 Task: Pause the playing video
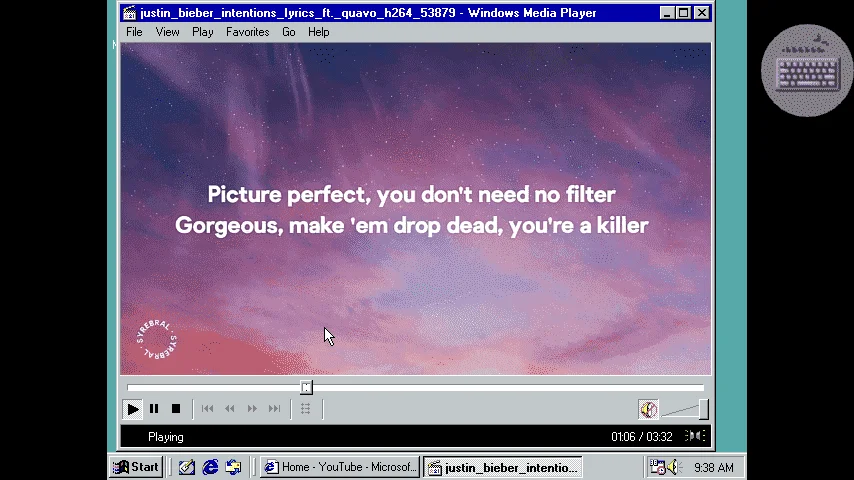[154, 409]
